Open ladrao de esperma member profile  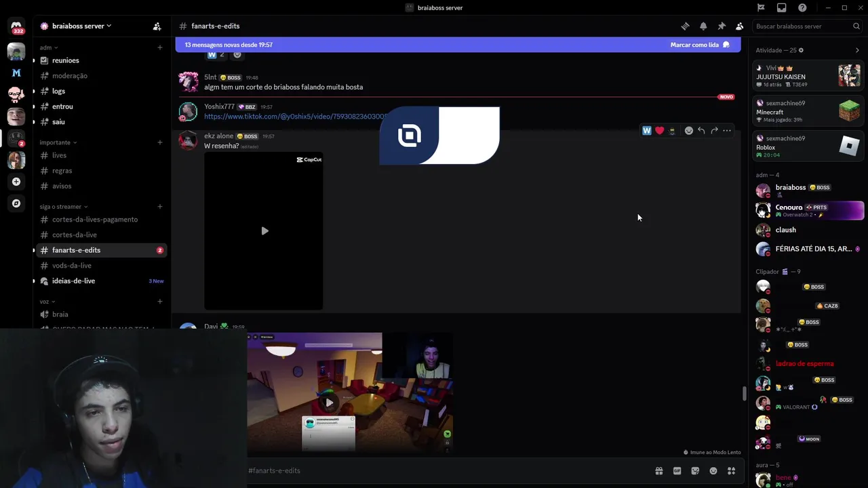click(x=808, y=364)
